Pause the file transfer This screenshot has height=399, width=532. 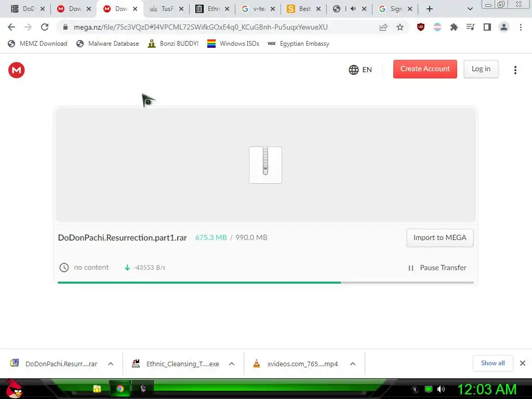437,268
